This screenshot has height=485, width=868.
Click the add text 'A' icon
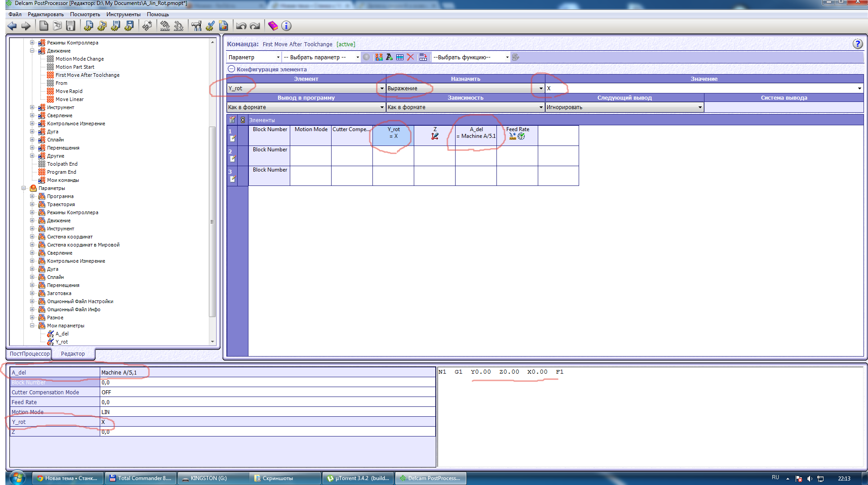389,57
